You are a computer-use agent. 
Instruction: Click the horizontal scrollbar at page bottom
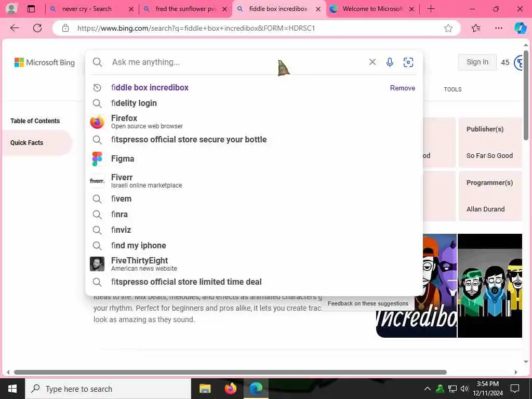[x=230, y=372]
